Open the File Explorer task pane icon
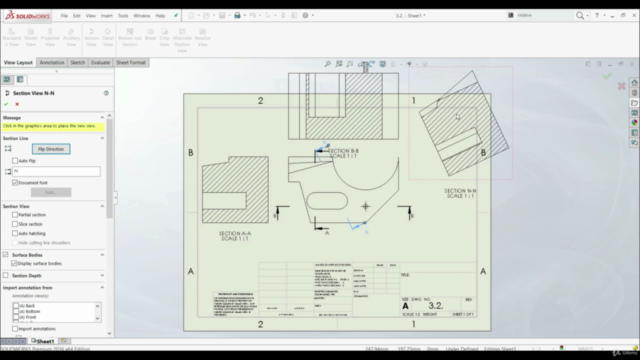This screenshot has height=360, width=640. (634, 103)
